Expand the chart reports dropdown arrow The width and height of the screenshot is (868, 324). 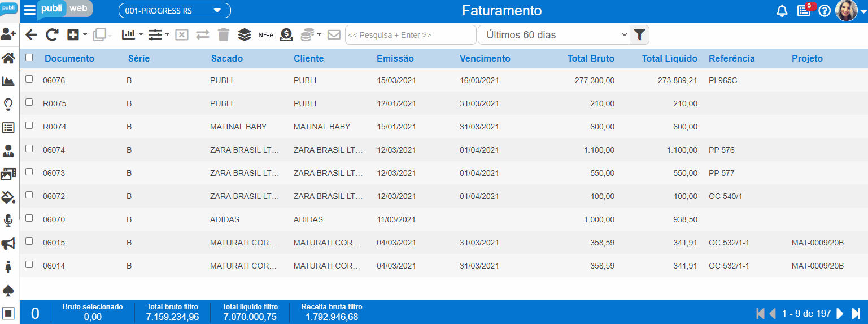[x=141, y=35]
